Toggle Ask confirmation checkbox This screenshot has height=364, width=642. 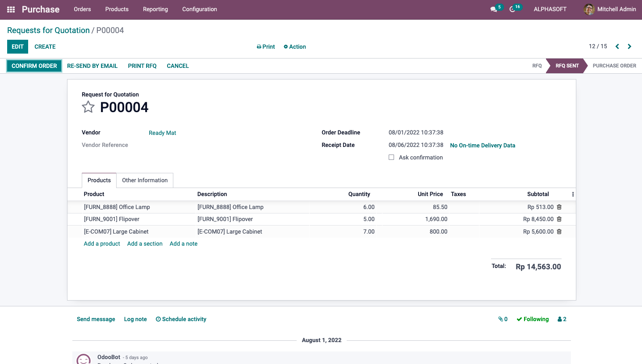(x=391, y=157)
